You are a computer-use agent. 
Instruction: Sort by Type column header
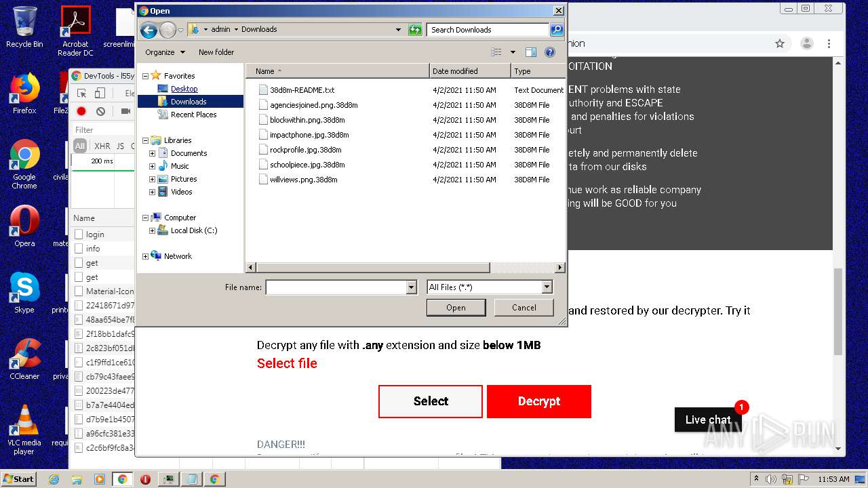click(538, 71)
